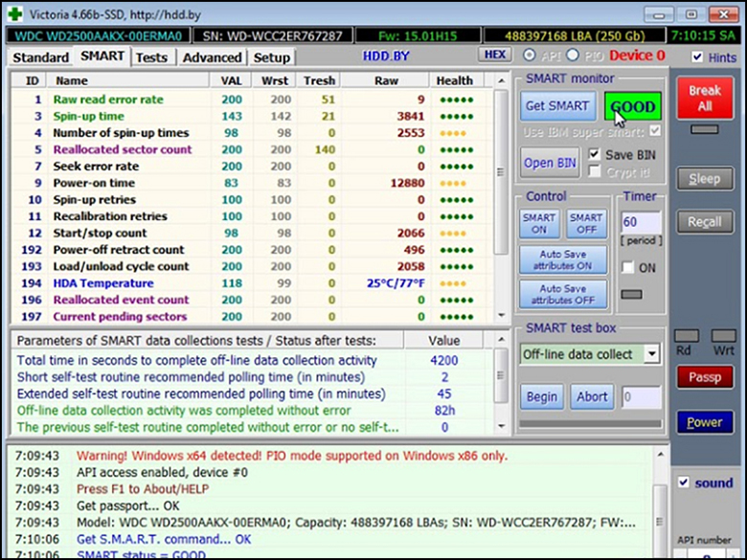Toggle the sound checkbox
This screenshot has height=560, width=747.
(x=683, y=482)
